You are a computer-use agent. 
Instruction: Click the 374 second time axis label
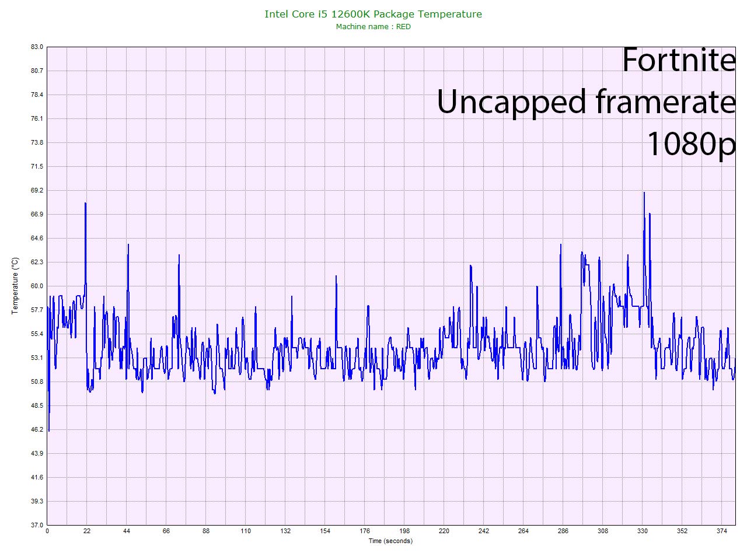coord(722,531)
